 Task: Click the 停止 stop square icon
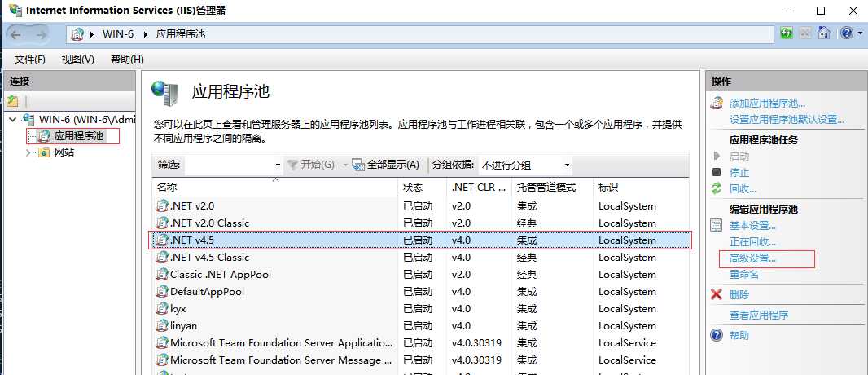(x=717, y=172)
